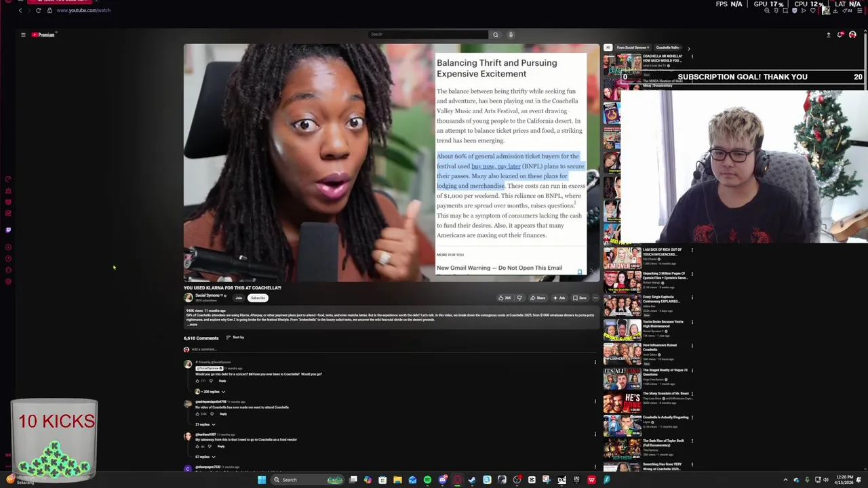This screenshot has height=488, width=868.
Task: Like the video with thumbs-up button
Action: [x=505, y=298]
